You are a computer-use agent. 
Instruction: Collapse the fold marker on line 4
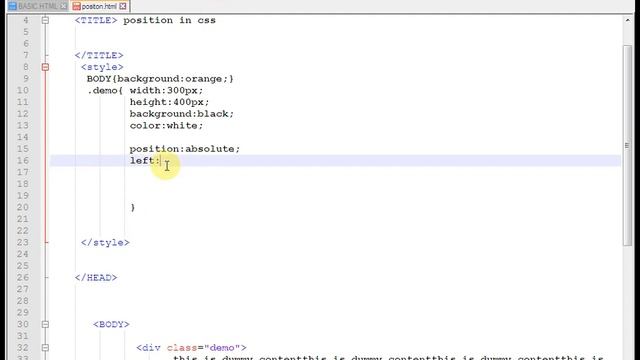pos(45,20)
